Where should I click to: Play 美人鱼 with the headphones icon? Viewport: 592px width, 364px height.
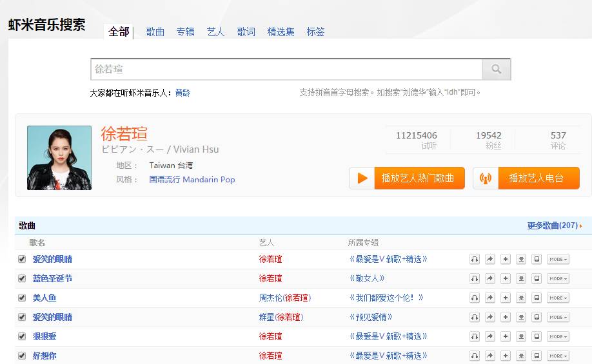pos(475,298)
